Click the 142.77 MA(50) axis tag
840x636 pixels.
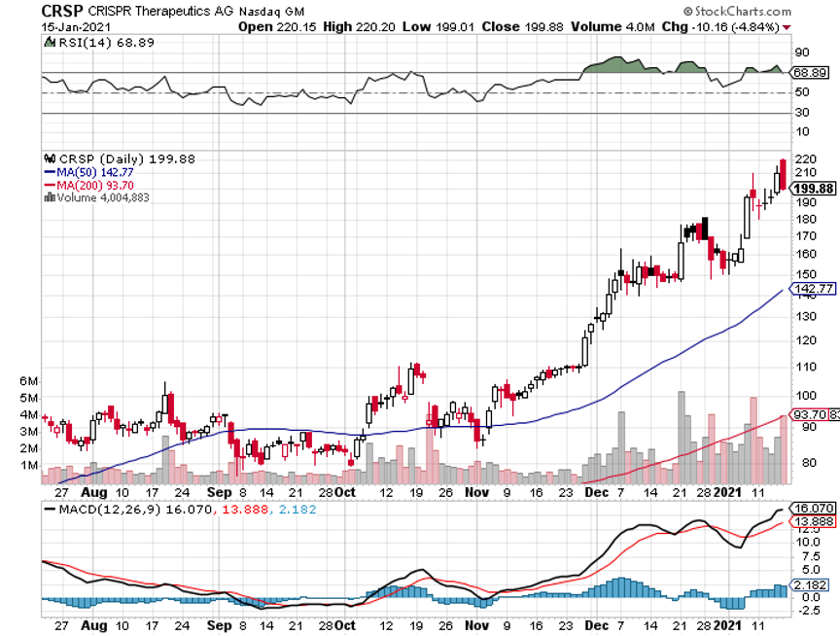pos(814,289)
